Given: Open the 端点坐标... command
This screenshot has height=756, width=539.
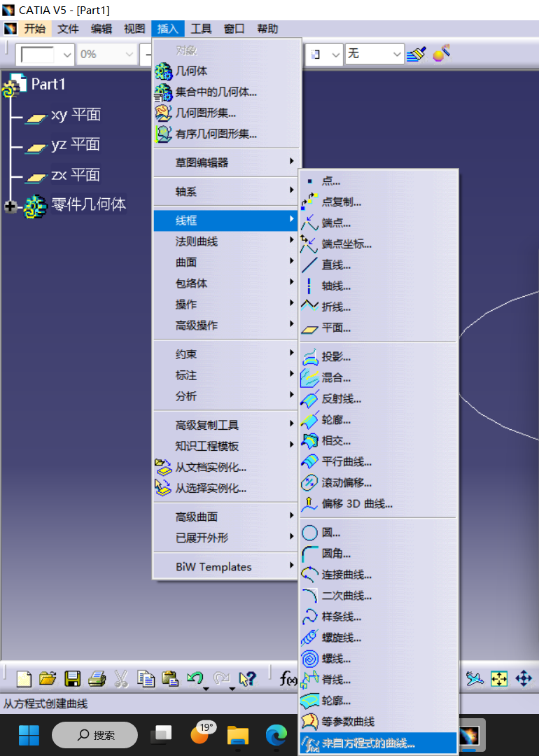Looking at the screenshot, I should click(x=378, y=244).
